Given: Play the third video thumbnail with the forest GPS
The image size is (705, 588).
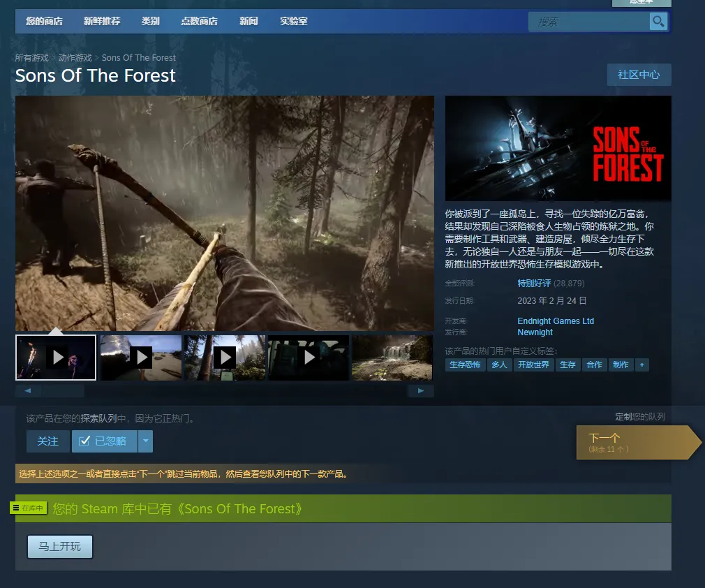Looking at the screenshot, I should [x=225, y=358].
